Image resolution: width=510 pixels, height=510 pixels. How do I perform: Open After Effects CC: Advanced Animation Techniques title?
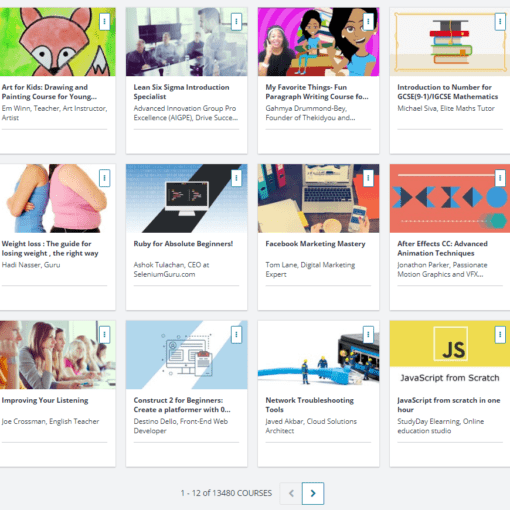tap(442, 248)
